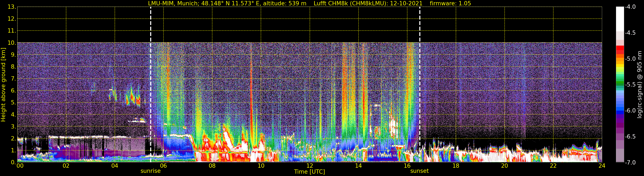The image size is (644, 176).
Task: Click 'firmware: 1.05' in the plot title
Action: click(x=450, y=3)
